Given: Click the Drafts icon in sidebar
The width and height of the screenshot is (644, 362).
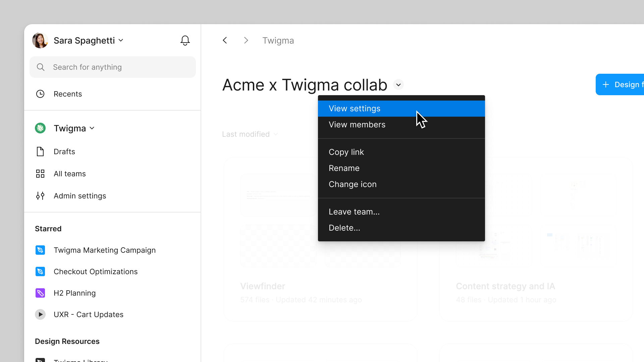Looking at the screenshot, I should point(40,152).
